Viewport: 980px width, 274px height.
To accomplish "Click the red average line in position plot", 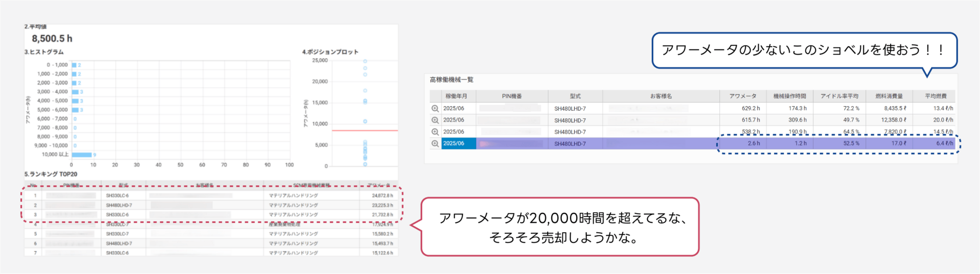I will point(364,131).
